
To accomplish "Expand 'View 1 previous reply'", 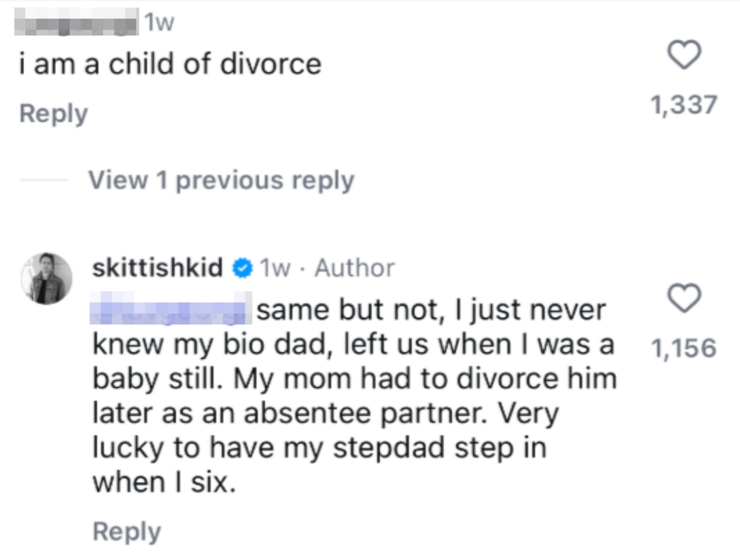I will click(221, 181).
